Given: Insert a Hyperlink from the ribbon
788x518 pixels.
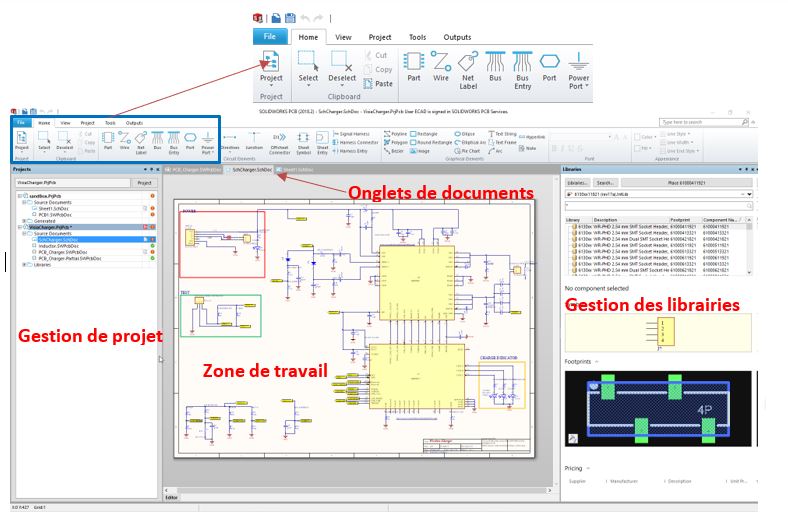Looking at the screenshot, I should (x=532, y=137).
